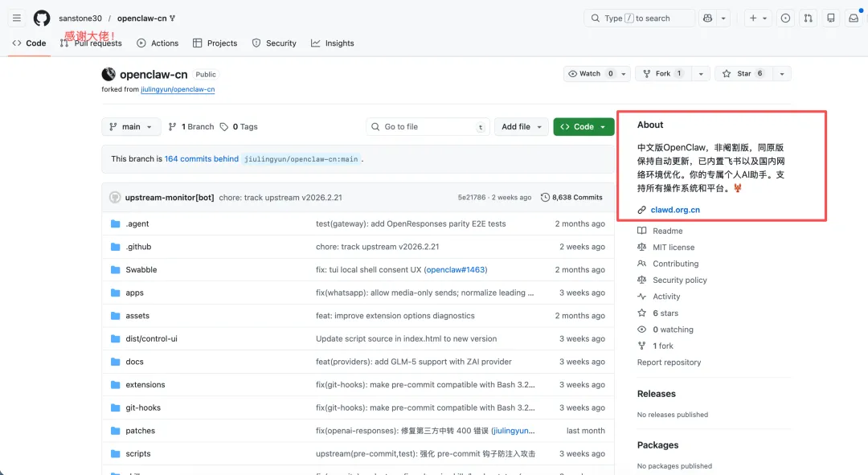
Task: Open upstream-monitor[bot] author link
Action: pyautogui.click(x=170, y=198)
